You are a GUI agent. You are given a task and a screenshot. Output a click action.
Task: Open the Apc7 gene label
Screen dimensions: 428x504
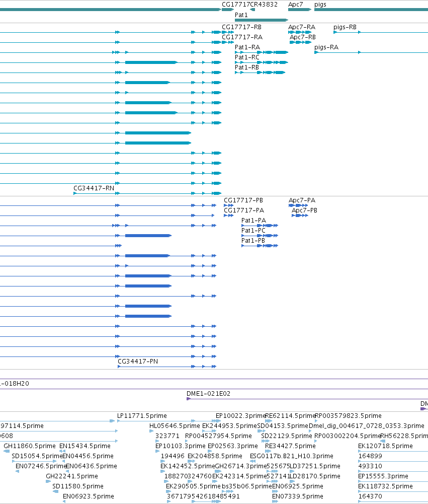[295, 5]
